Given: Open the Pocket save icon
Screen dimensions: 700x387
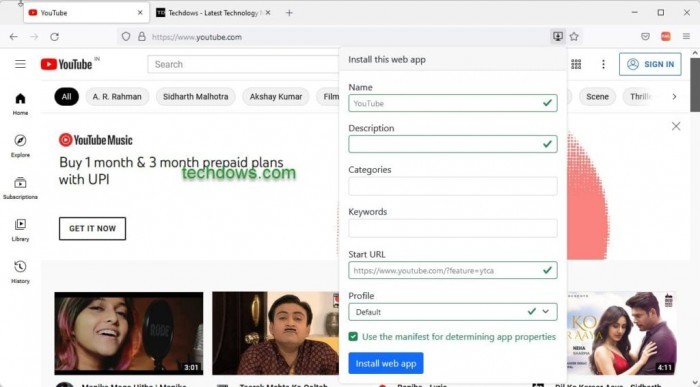Looking at the screenshot, I should (x=645, y=37).
